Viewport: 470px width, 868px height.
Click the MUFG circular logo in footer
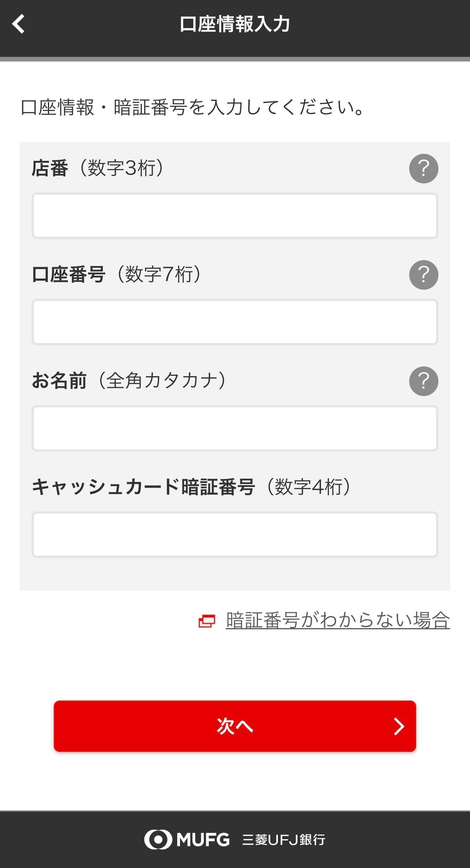point(158,839)
